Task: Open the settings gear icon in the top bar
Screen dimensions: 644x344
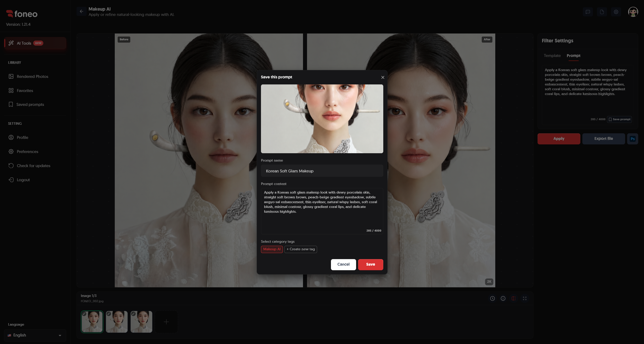Action: click(616, 12)
